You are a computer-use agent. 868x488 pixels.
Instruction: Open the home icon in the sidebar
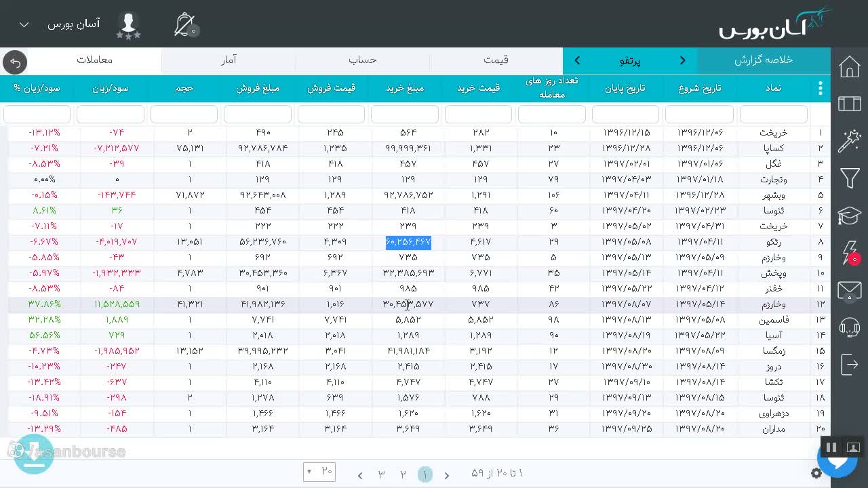(849, 66)
